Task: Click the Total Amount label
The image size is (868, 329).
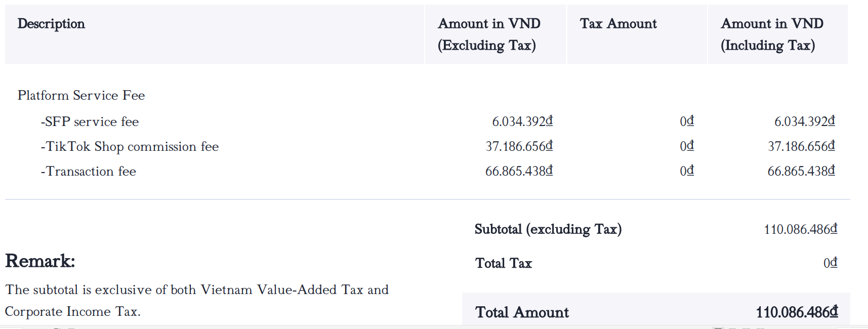Action: click(x=522, y=312)
